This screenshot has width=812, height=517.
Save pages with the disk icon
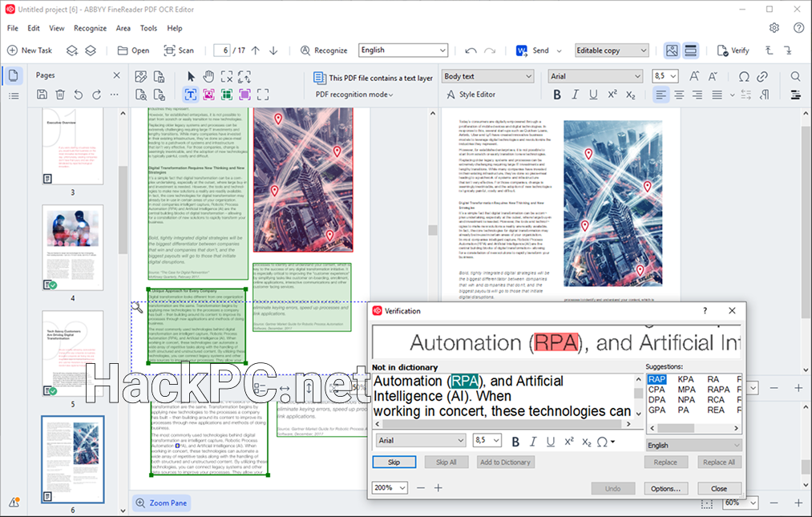42,95
